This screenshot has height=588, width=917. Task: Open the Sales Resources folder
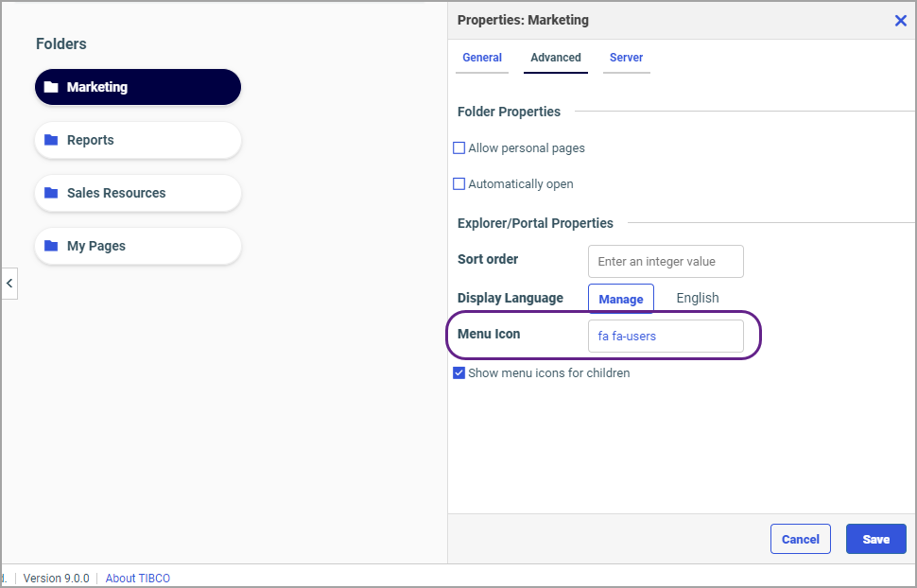point(138,193)
